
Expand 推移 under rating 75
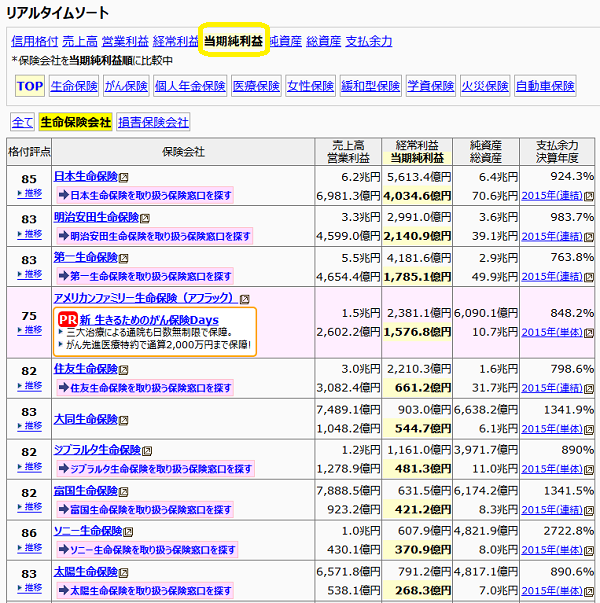30,330
